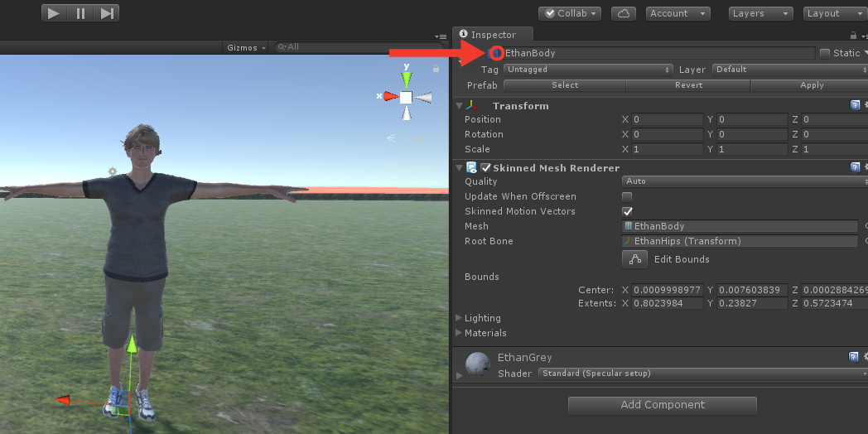The image size is (868, 434).
Task: Start Play mode with the Play button
Action: pos(55,13)
